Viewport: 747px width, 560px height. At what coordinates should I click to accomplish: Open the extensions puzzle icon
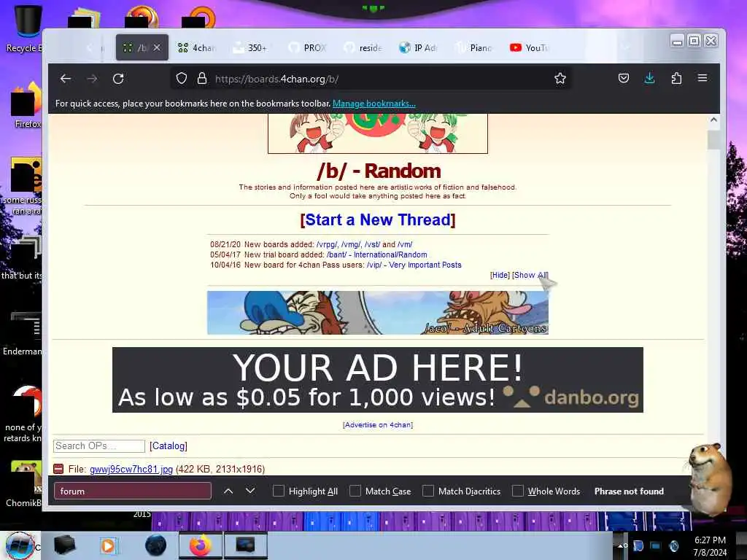676,79
